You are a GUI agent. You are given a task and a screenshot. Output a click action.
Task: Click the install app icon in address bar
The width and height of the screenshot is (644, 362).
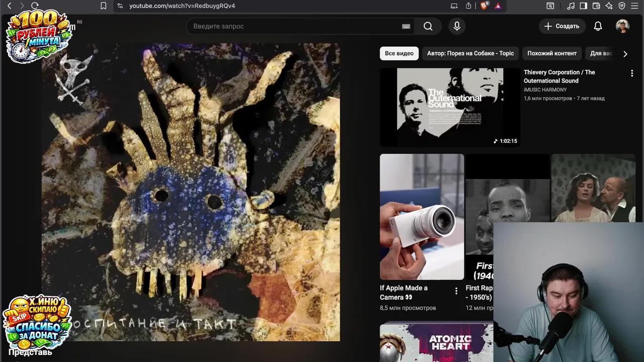click(454, 6)
